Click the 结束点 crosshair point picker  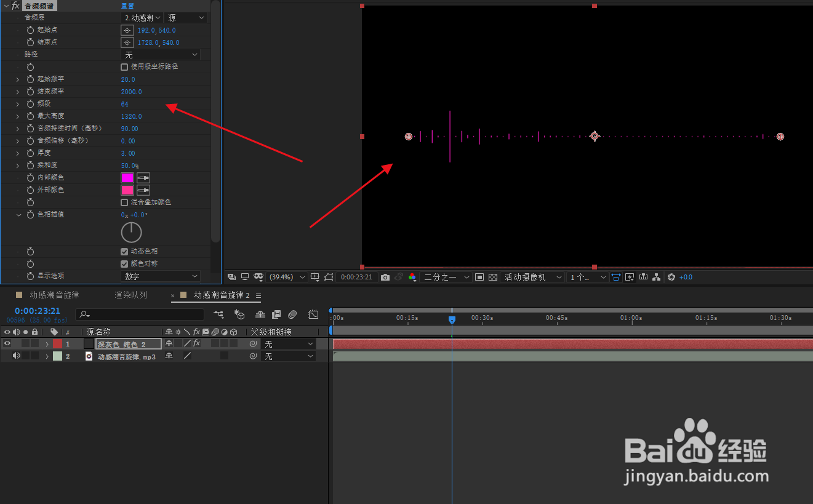127,42
